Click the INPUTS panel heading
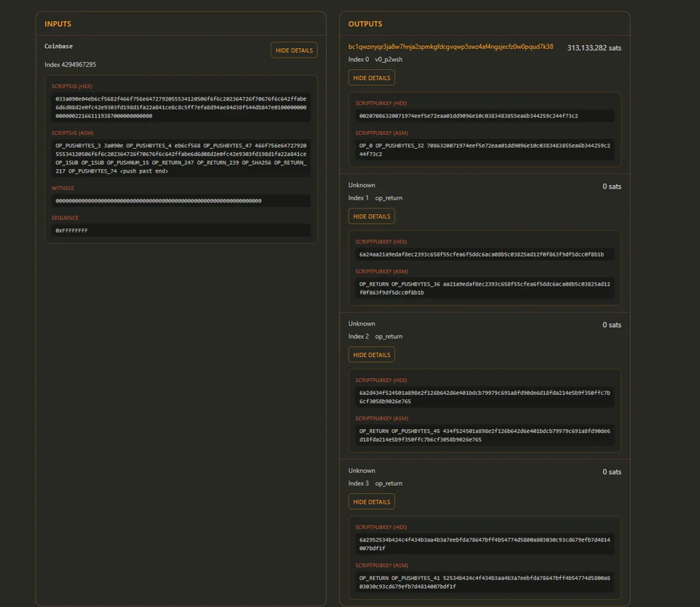This screenshot has height=607, width=700. (58, 24)
